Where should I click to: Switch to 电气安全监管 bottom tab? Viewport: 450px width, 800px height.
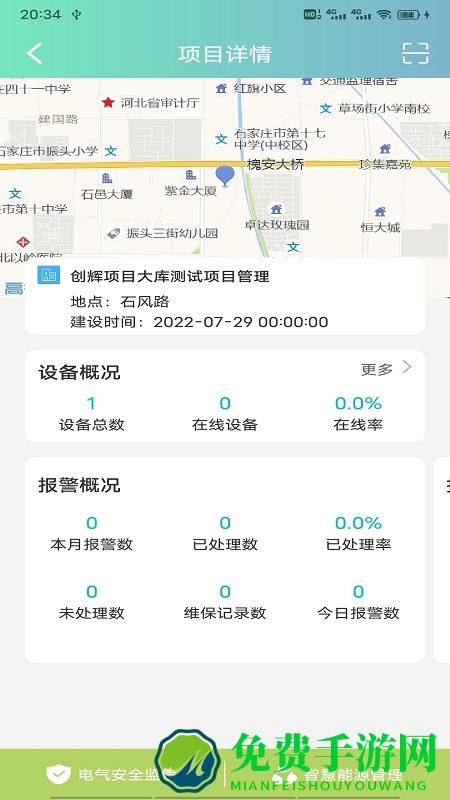112,774
